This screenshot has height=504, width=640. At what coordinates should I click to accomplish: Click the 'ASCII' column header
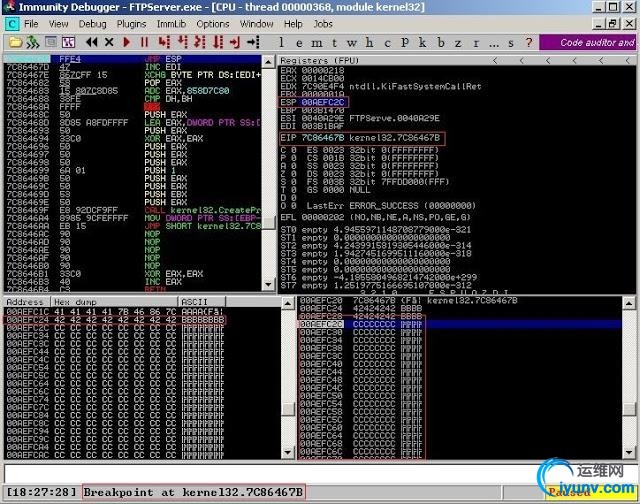202,302
